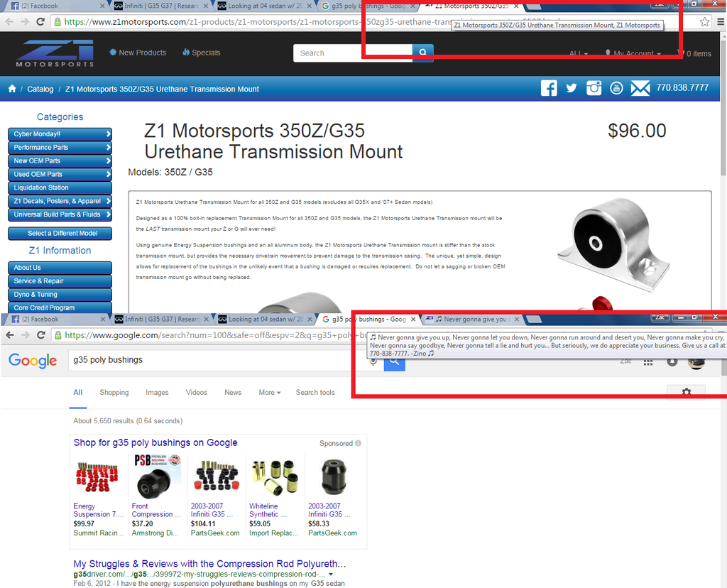Open the Search tools options
Screen dimensions: 727x588
(315, 392)
